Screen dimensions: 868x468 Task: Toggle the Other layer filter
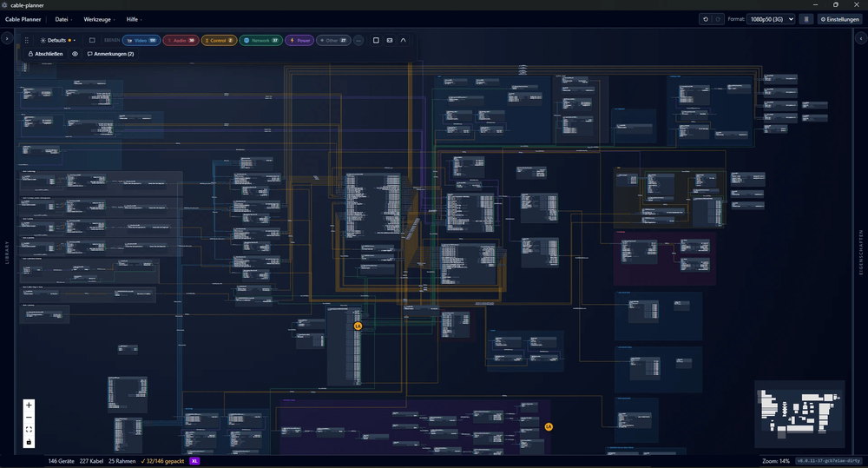(x=333, y=41)
